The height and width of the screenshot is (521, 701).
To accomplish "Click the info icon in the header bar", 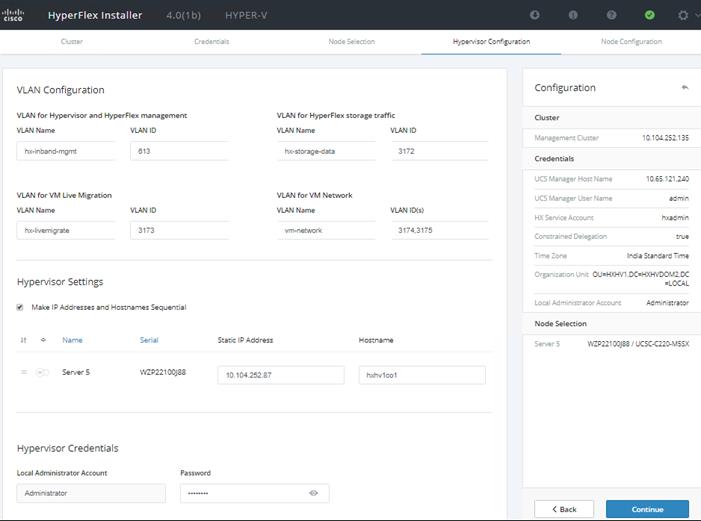I will tap(573, 15).
